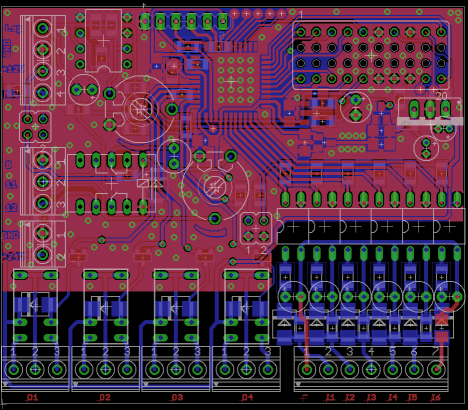468x410 pixels.
Task: Select the middle pad of the 01 terminal block
Action: (x=35, y=369)
